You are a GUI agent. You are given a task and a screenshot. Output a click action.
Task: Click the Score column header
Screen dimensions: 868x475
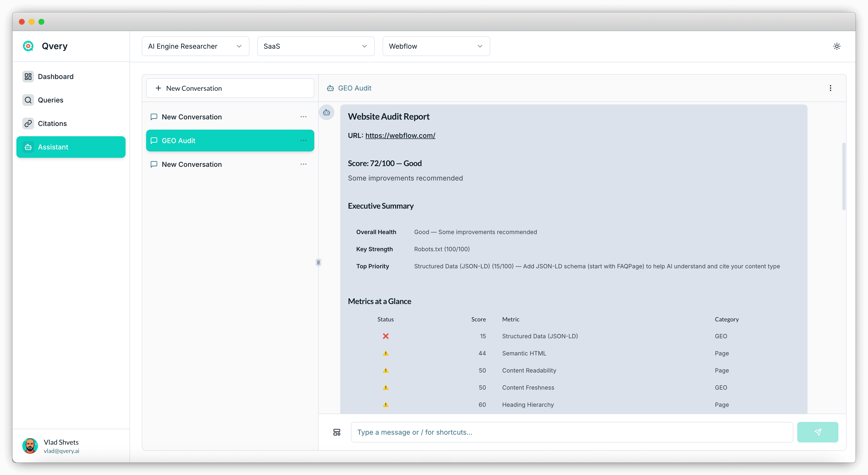(479, 319)
